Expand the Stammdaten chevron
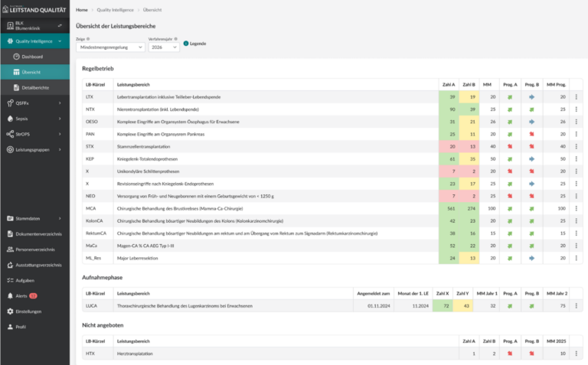 pyautogui.click(x=60, y=219)
